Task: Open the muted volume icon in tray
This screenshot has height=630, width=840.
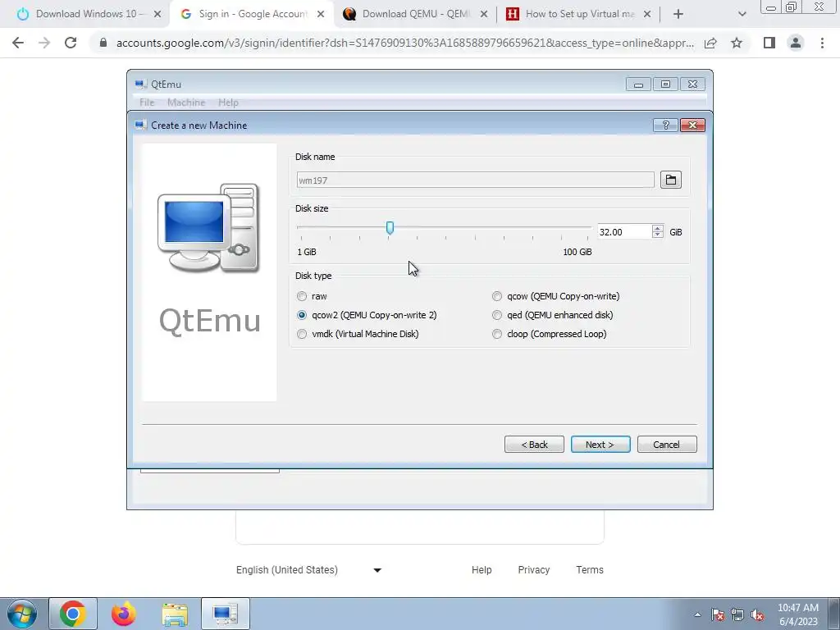Action: coord(757,614)
